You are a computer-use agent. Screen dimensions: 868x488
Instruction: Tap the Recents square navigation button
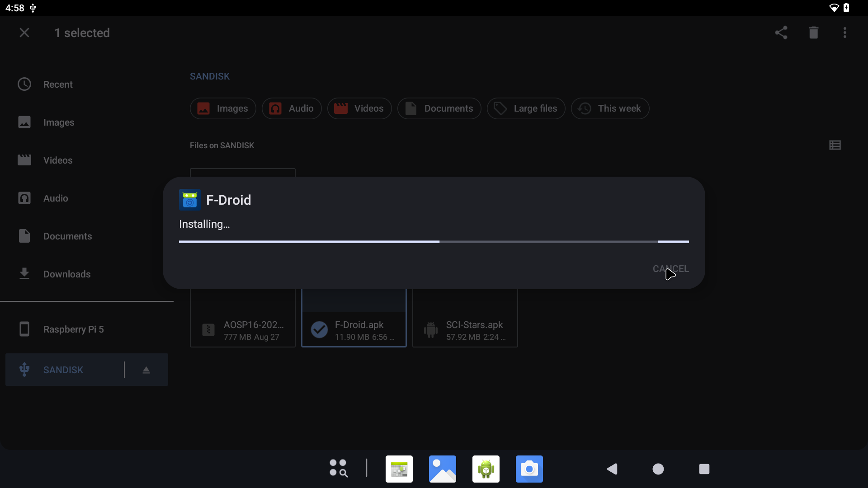[704, 469]
